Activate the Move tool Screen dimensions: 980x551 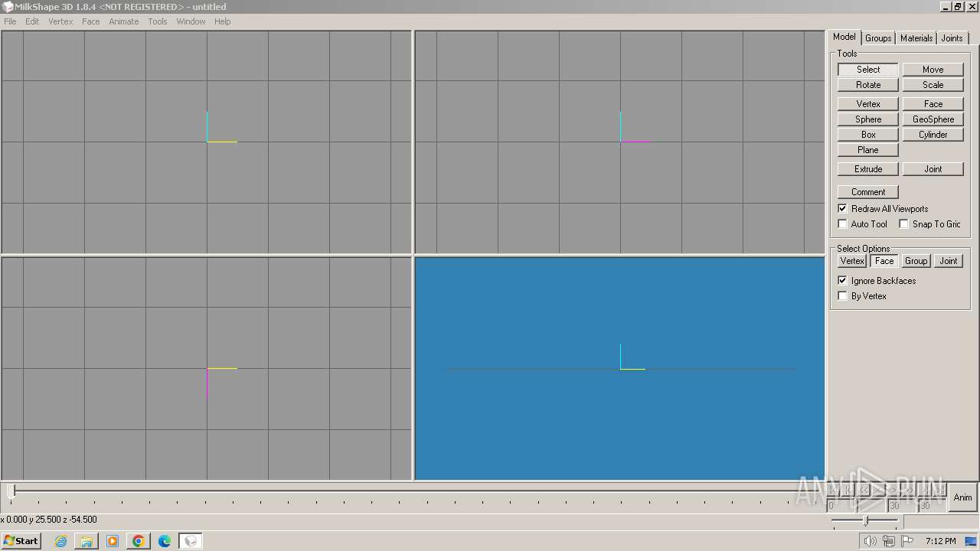point(933,70)
